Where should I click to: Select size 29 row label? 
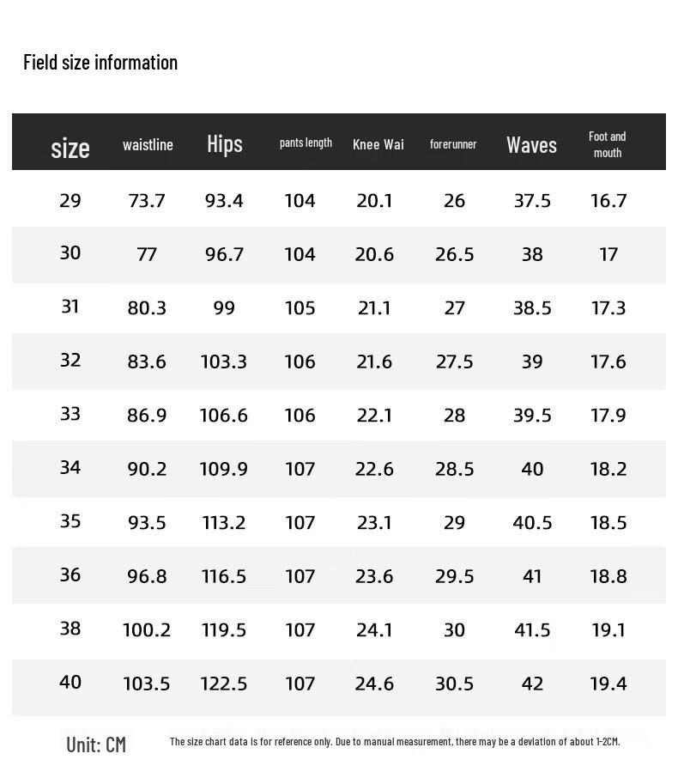pos(70,200)
